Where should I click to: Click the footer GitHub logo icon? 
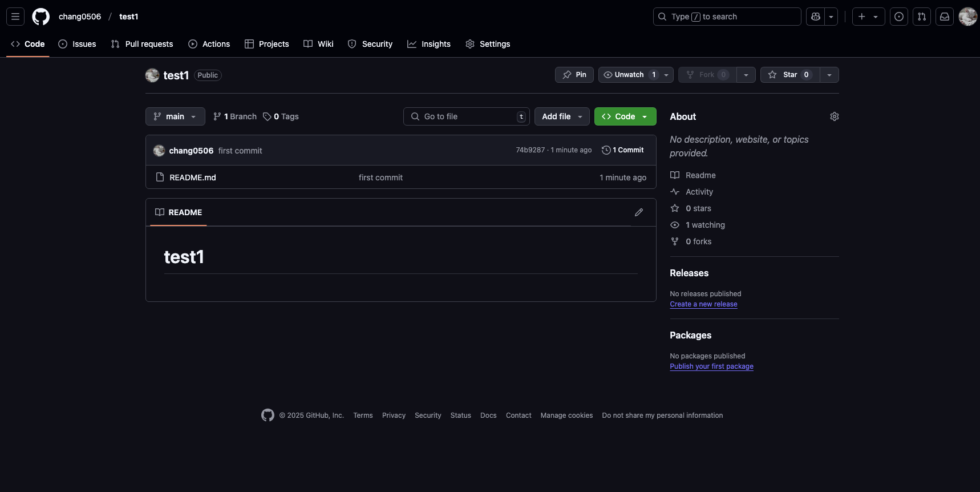coord(268,416)
